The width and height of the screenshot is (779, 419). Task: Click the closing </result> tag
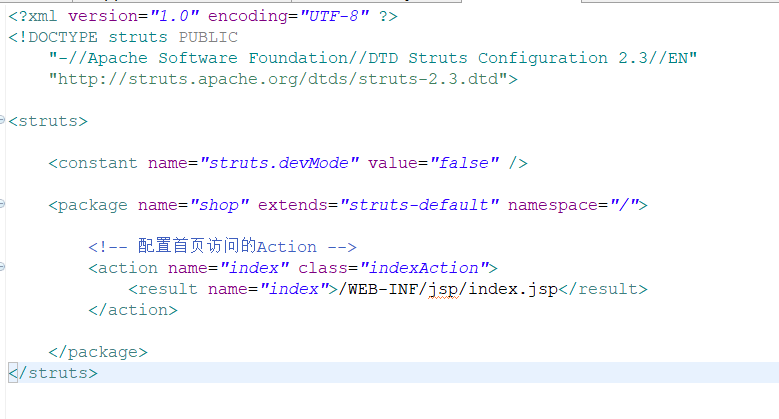click(603, 289)
